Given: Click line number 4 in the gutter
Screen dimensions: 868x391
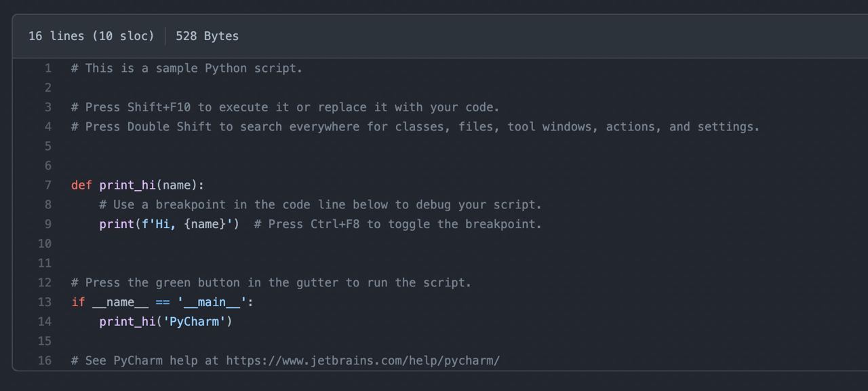Looking at the screenshot, I should pyautogui.click(x=48, y=127).
